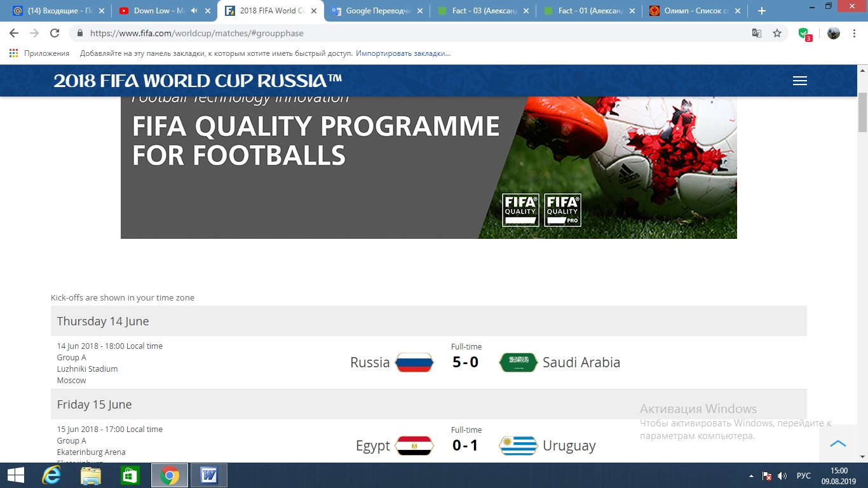Click the 2018 FIFA World Cup Russia logo

pyautogui.click(x=198, y=81)
